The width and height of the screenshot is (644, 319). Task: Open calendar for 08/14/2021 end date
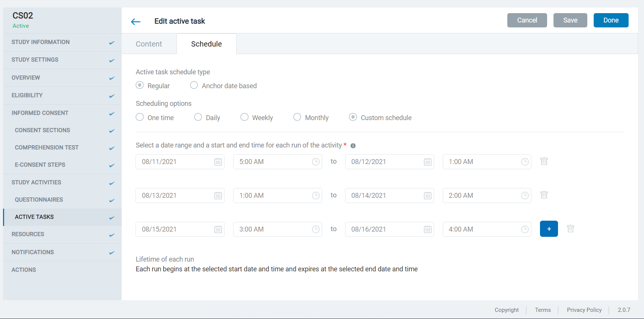point(428,196)
